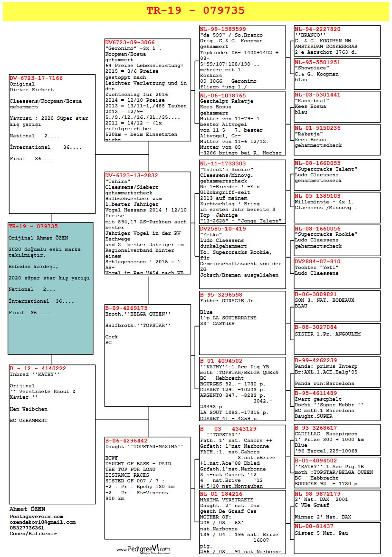Screen dimensions: 392x557
Task: Click ring number NL-01-184216
Action: click(221, 494)
